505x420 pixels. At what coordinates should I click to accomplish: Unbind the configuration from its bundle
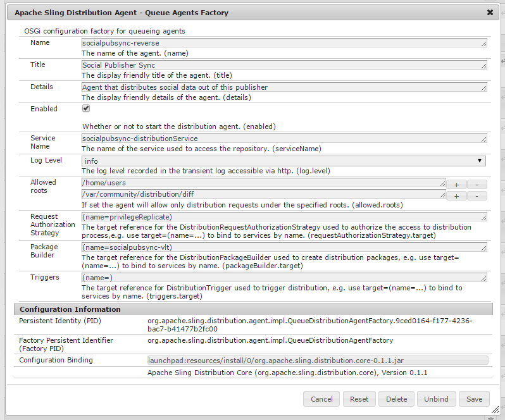436,399
